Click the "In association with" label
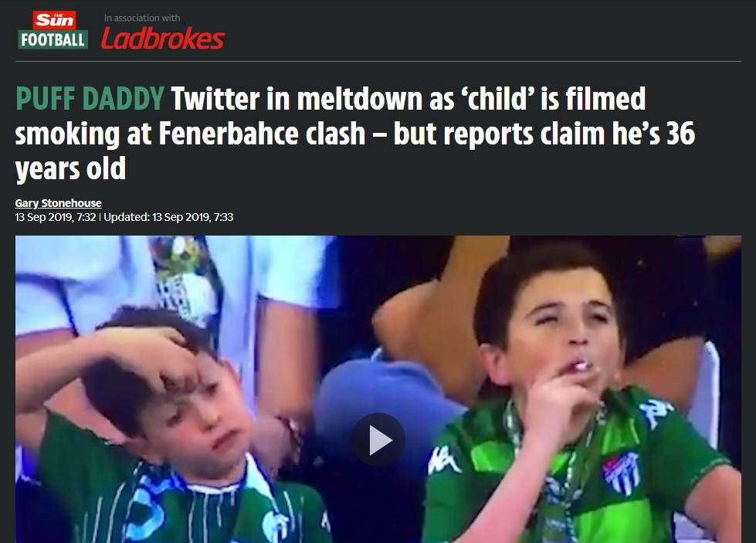756x543 pixels. click(142, 18)
